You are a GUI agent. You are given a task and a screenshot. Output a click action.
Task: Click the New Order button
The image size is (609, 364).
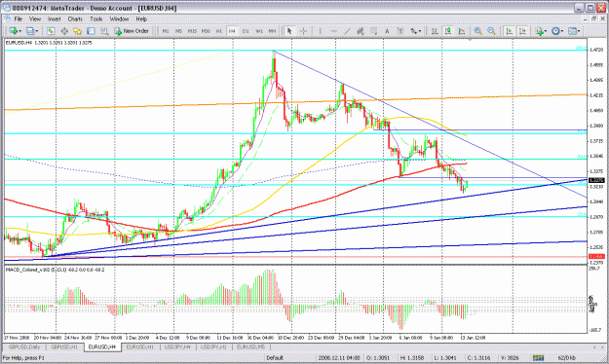(132, 31)
